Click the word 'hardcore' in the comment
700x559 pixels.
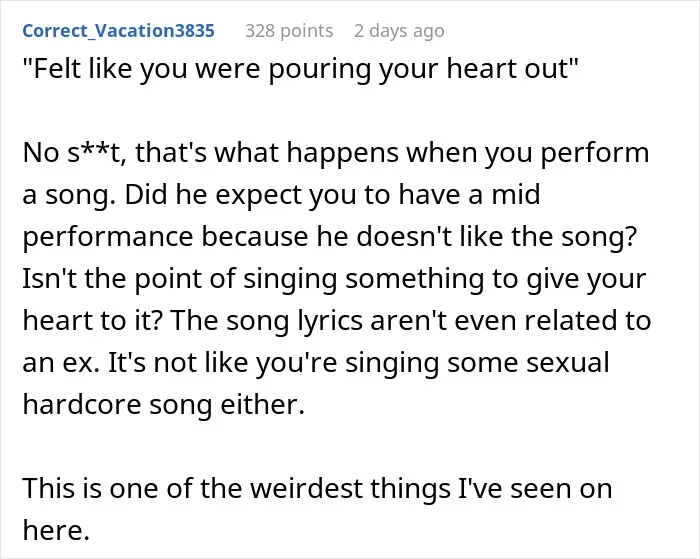pyautogui.click(x=82, y=405)
